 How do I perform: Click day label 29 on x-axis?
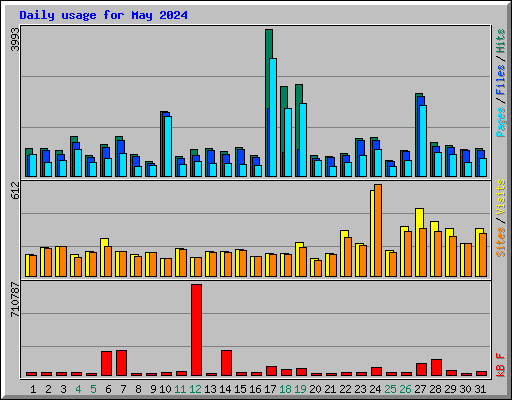(x=450, y=389)
